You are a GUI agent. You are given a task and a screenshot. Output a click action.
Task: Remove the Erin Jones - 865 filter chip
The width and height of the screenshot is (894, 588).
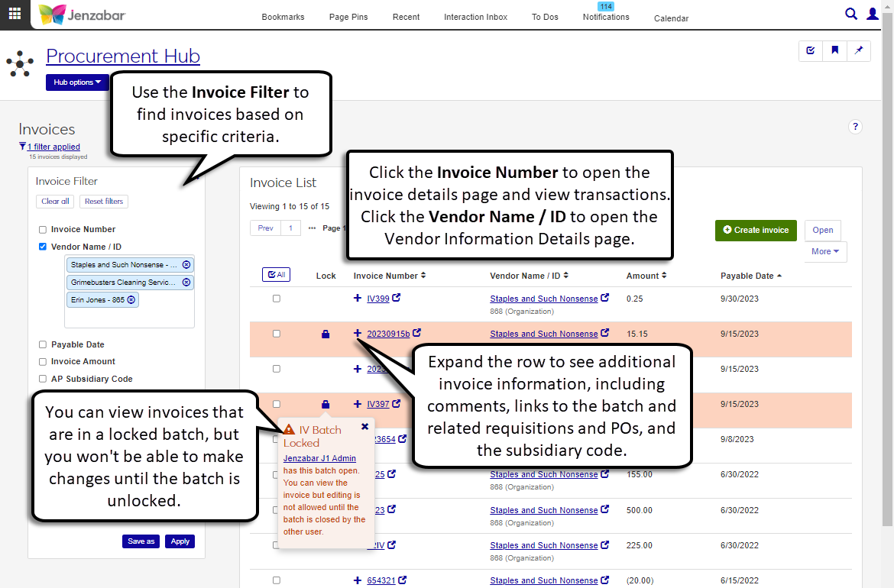tap(131, 299)
